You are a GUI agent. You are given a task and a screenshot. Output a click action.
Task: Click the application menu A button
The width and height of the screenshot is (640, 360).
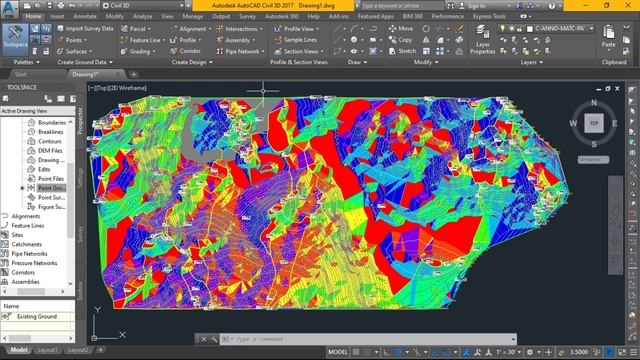click(x=9, y=9)
